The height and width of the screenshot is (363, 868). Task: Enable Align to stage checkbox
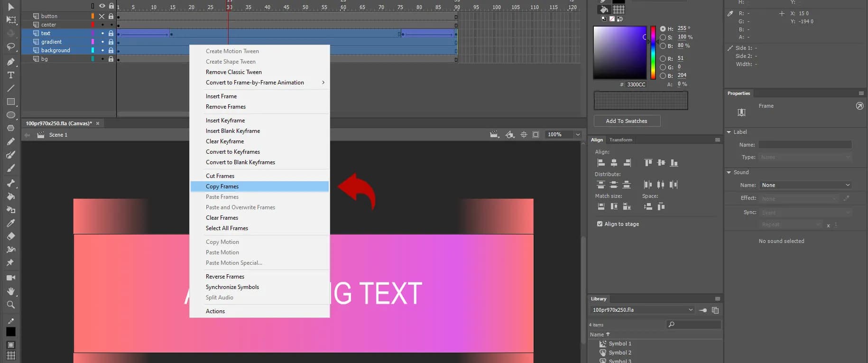(x=600, y=224)
